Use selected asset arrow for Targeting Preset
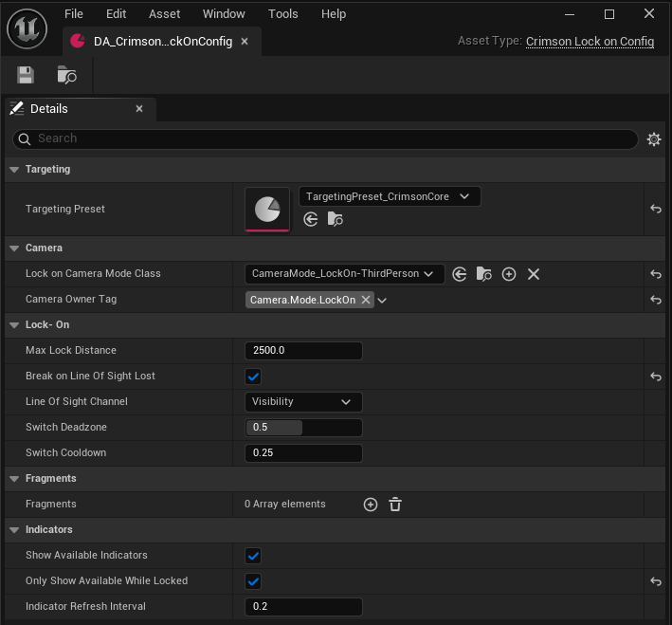Screen dimensions: 672x625 pyautogui.click(x=310, y=219)
